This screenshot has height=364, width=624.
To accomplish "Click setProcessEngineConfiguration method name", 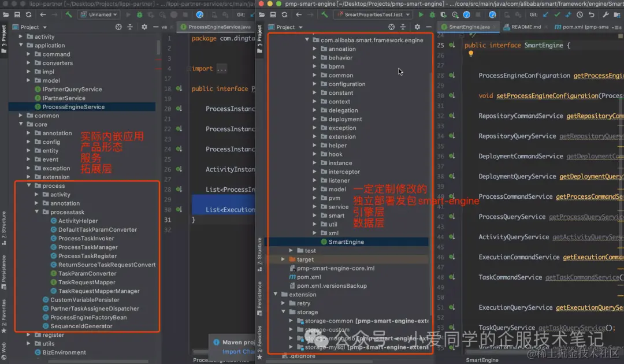I will [547, 95].
